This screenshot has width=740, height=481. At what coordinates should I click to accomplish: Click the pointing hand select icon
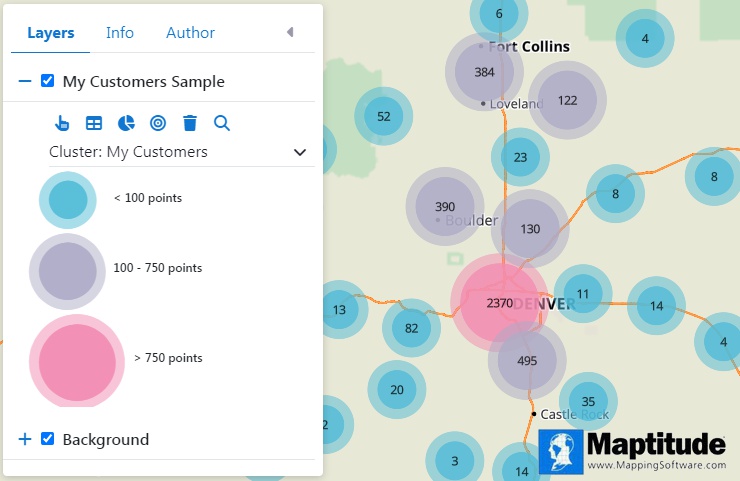click(x=61, y=123)
